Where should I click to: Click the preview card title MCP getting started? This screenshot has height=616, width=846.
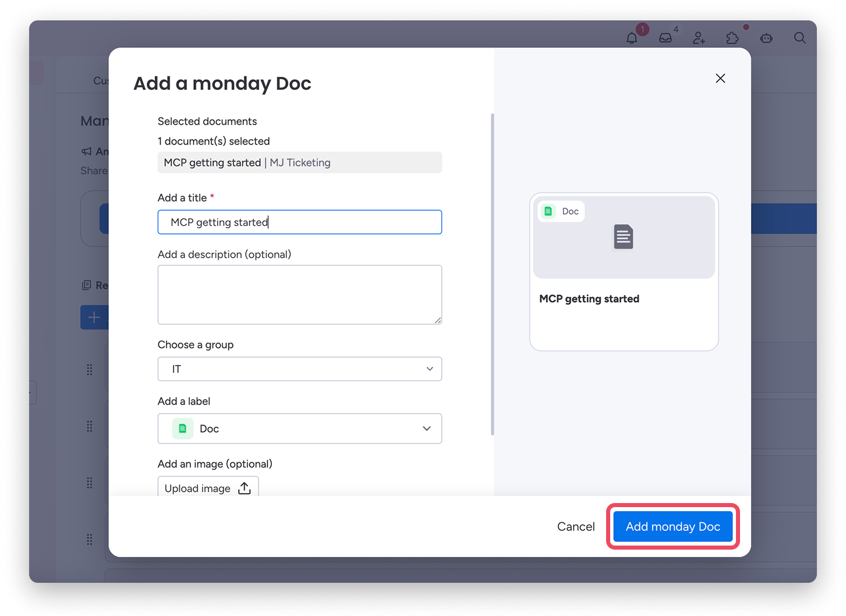(589, 299)
